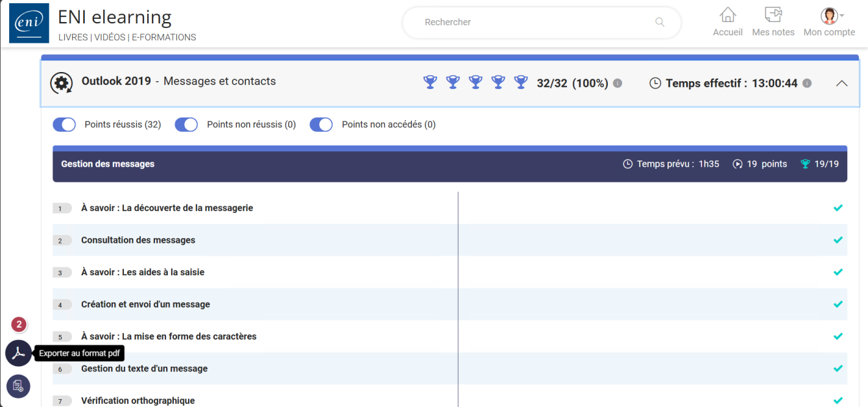The height and width of the screenshot is (407, 868).
Task: Click info icon next to Temps effectif
Action: [x=807, y=83]
